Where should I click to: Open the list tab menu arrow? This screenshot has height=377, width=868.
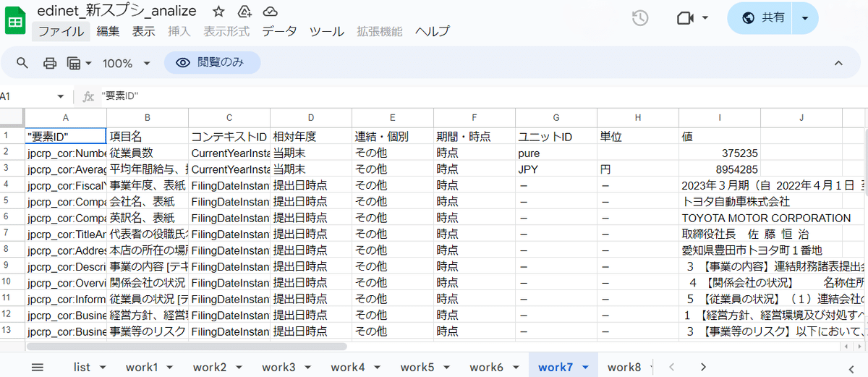click(102, 367)
